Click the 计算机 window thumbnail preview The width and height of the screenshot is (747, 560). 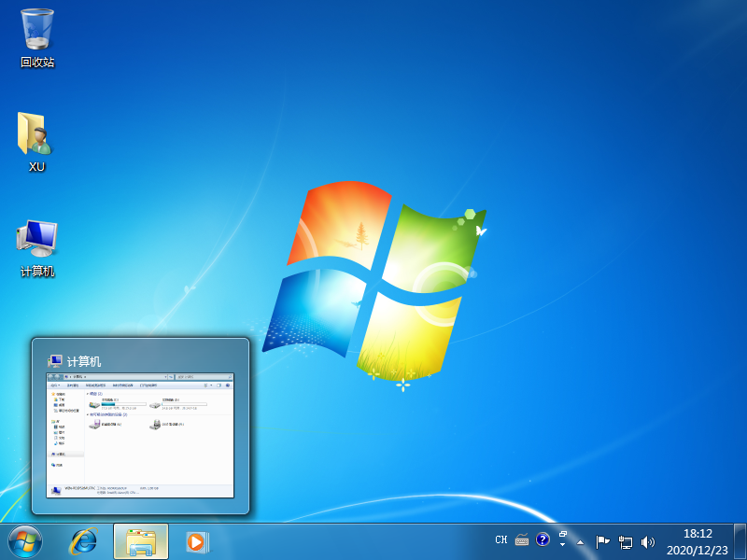(x=140, y=434)
